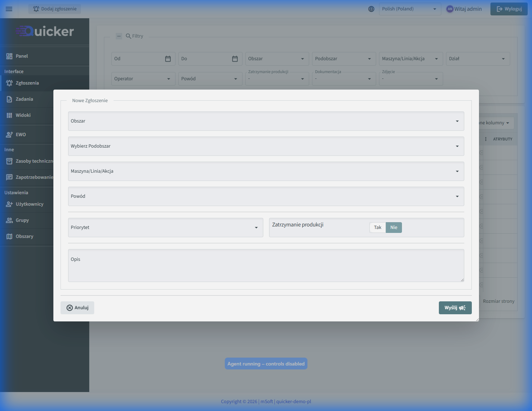Click the calendar icon in Do field
Image resolution: width=532 pixels, height=411 pixels.
pos(235,59)
